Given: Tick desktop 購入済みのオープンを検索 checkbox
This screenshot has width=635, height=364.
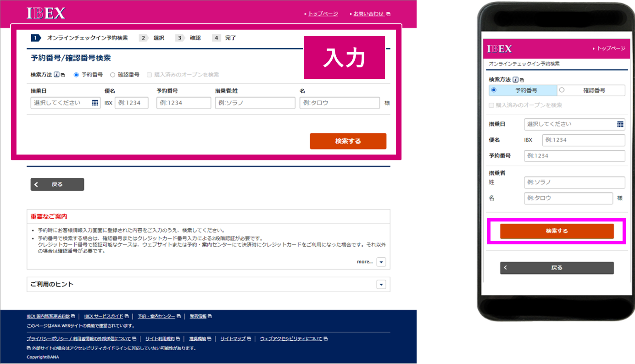Looking at the screenshot, I should 149,75.
